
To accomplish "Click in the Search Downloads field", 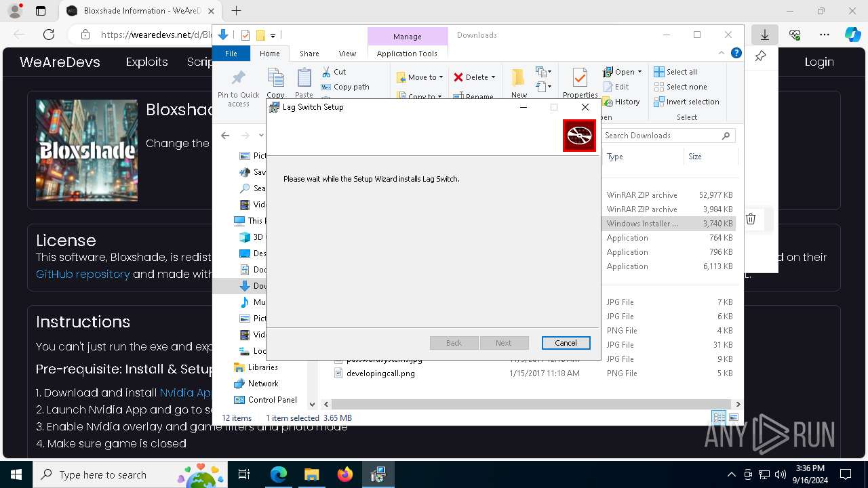I will click(668, 136).
